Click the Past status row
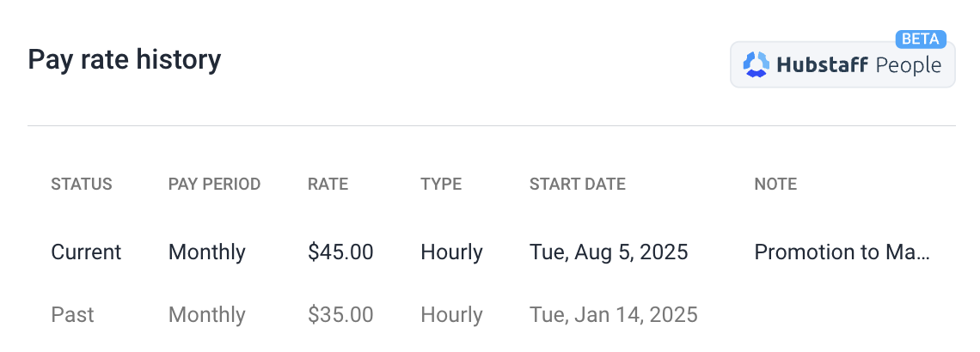This screenshot has height=352, width=980. pyautogui.click(x=490, y=314)
